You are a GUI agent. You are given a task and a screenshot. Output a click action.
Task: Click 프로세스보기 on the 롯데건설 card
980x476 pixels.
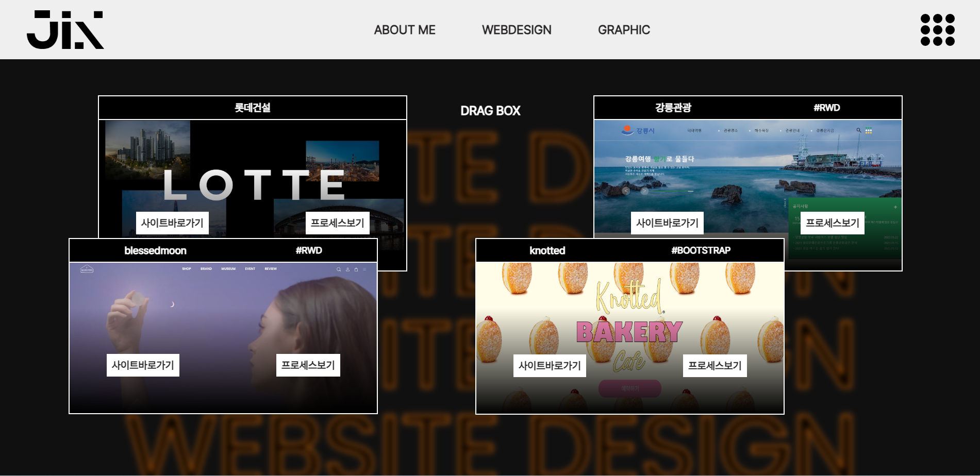[338, 223]
